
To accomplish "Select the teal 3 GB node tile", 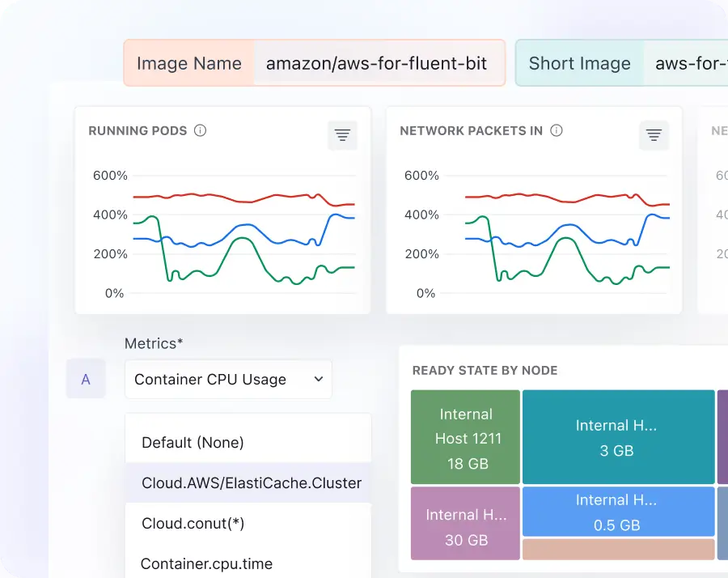I will (619, 437).
